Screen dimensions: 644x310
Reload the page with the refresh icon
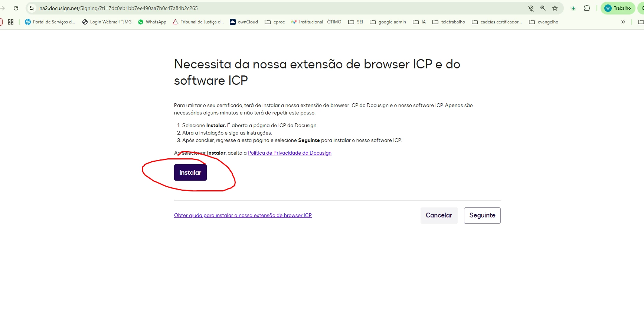16,8
